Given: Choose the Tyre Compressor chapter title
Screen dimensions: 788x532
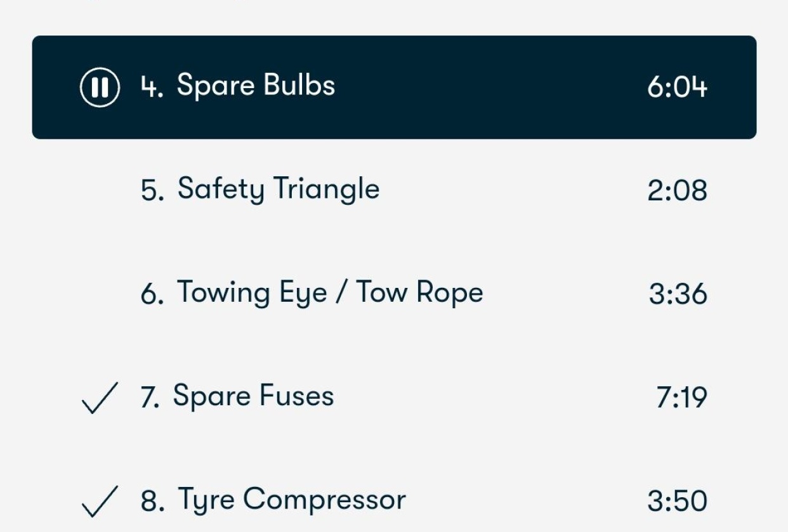Looking at the screenshot, I should [x=291, y=501].
